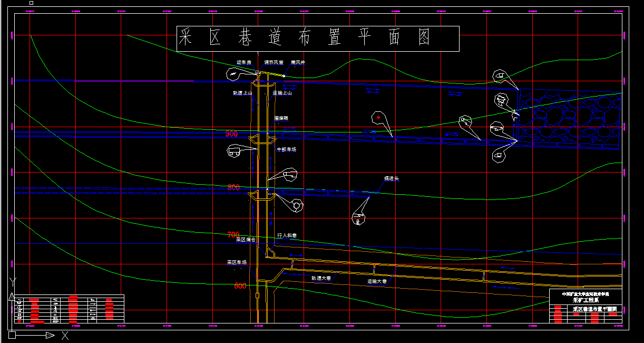This screenshot has height=343, width=644.
Task: Select the circular-symbol callout below the 800 contour
Action: pyautogui.click(x=297, y=205)
